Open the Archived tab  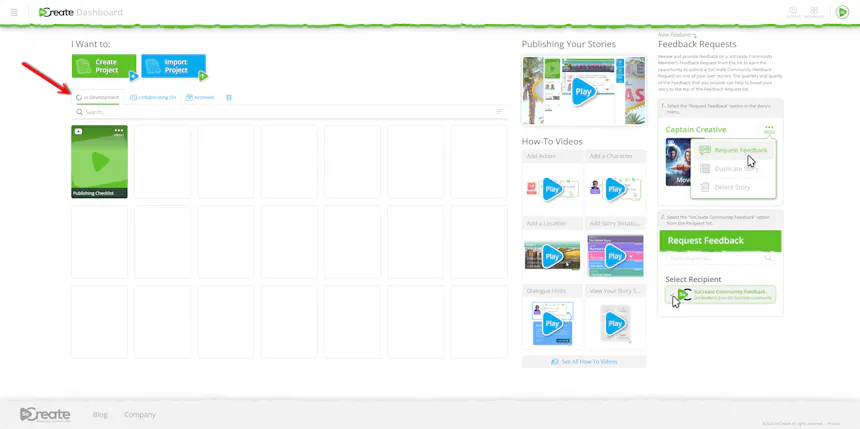[200, 97]
